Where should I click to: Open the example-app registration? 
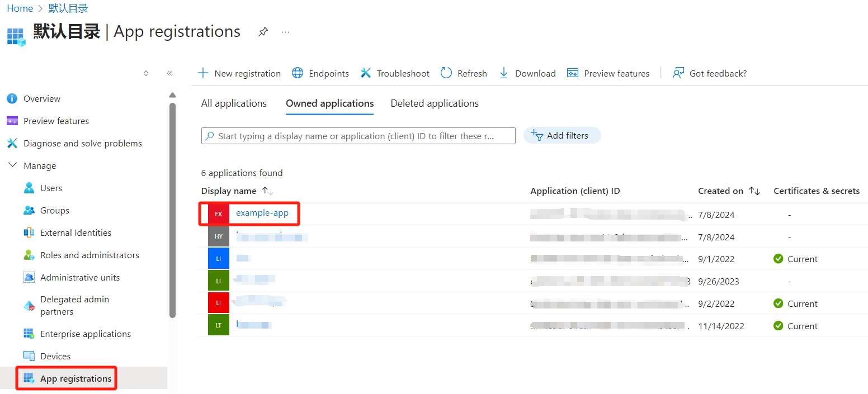tap(262, 213)
